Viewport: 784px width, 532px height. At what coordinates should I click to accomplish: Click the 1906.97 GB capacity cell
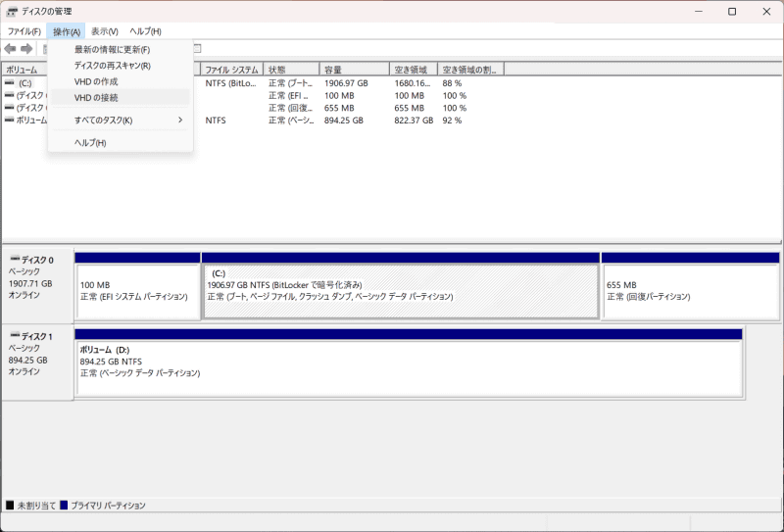[346, 83]
